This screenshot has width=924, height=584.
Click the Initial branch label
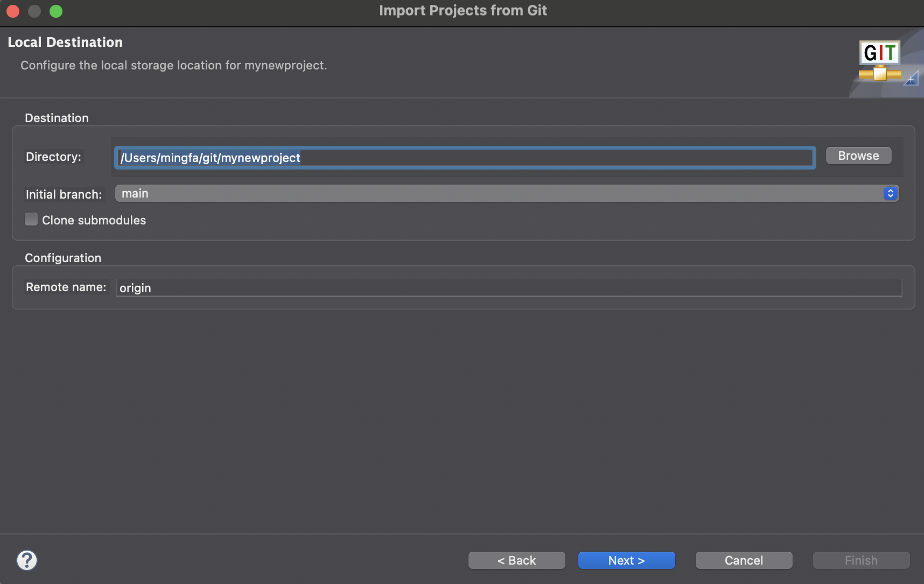(64, 194)
